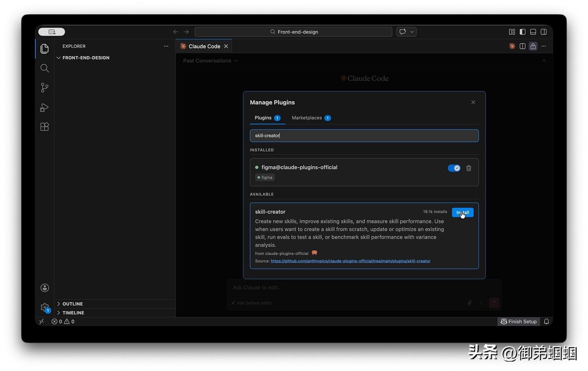The width and height of the screenshot is (588, 371).
Task: Open the Accounts menu in activity bar
Action: (45, 288)
